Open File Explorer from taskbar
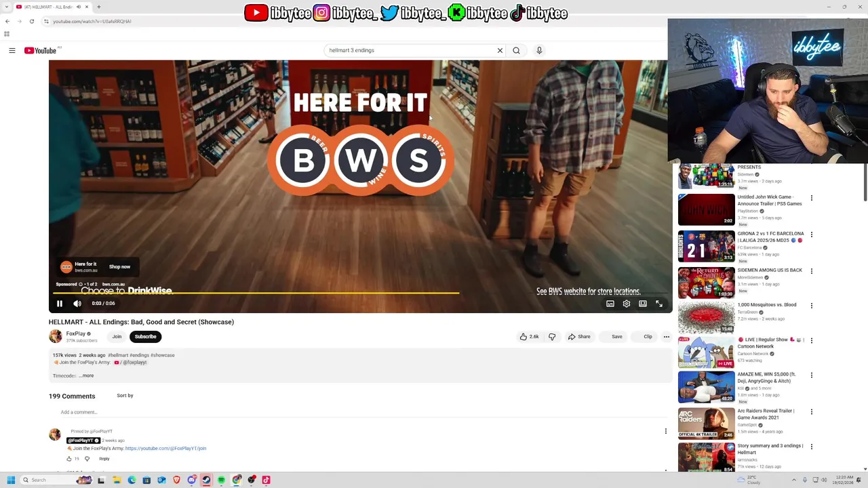 117,480
